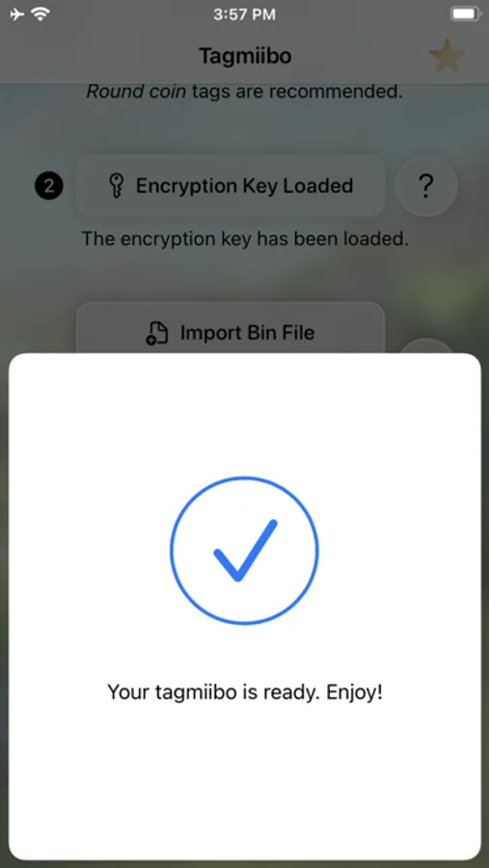Screen dimensions: 489x868
Task: Click the italic 'Round coin' words
Action: [136, 92]
